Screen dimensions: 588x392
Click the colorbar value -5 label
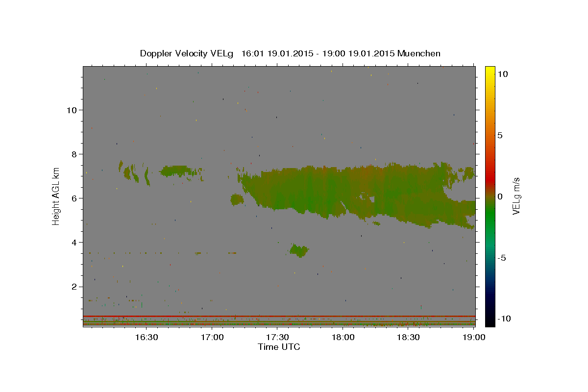[x=502, y=258]
